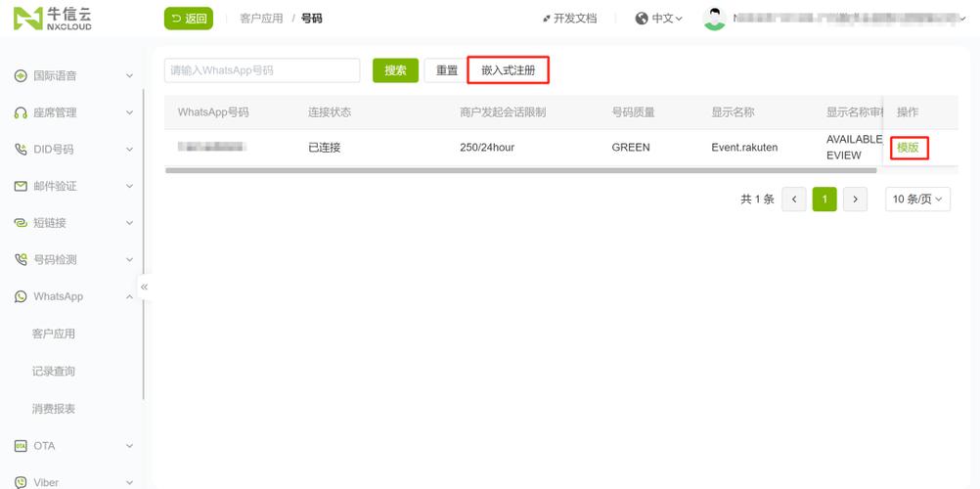Select the 国际语音 menu label

click(55, 75)
